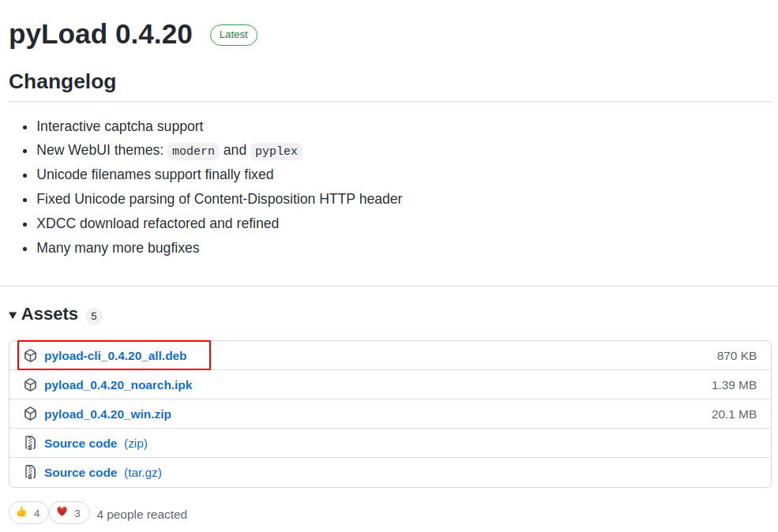The height and width of the screenshot is (532, 778).
Task: Click the archive file icon beside Source code (tar.gz)
Action: tap(29, 472)
